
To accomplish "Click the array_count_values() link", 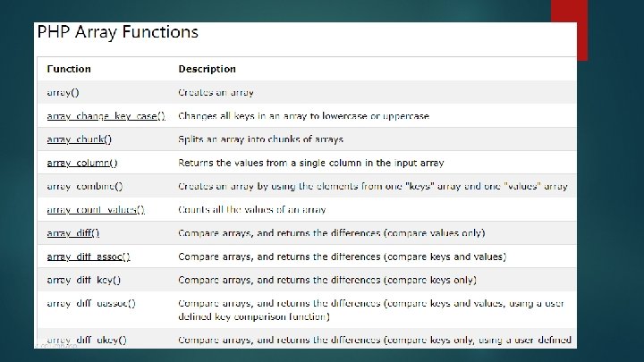I will (x=96, y=209).
